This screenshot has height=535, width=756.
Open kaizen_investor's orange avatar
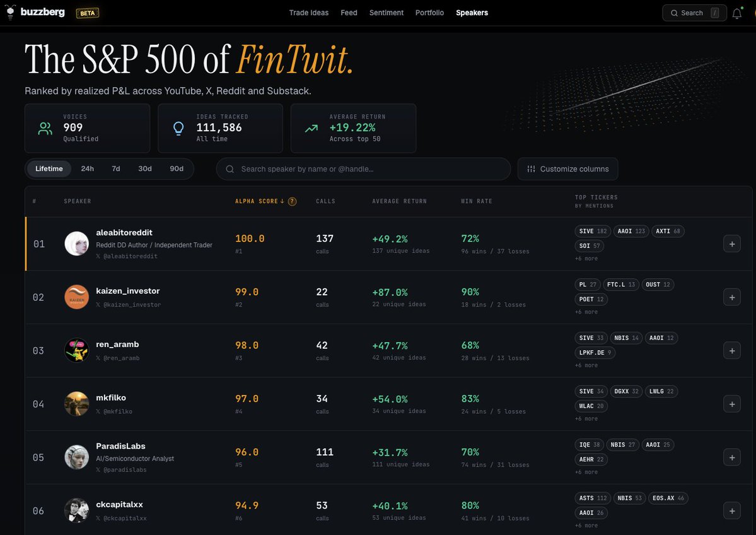pos(77,297)
